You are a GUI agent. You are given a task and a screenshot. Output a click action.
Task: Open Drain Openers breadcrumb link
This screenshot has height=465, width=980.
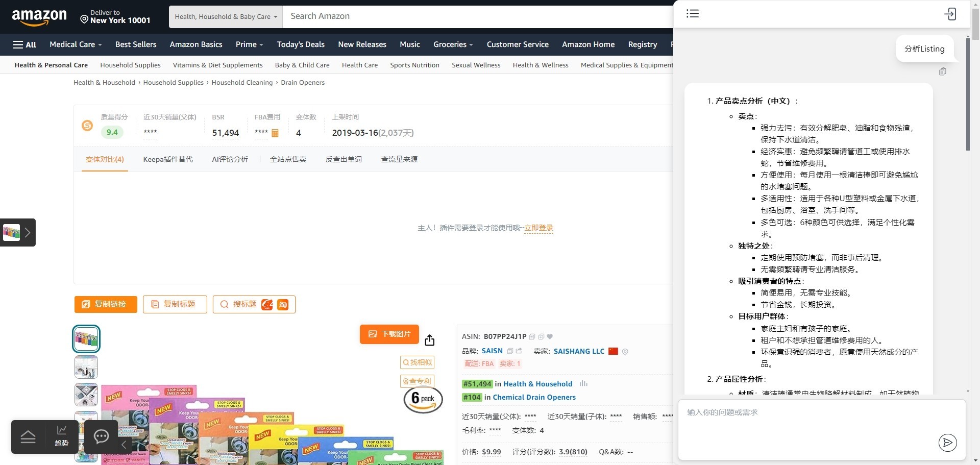tap(303, 82)
